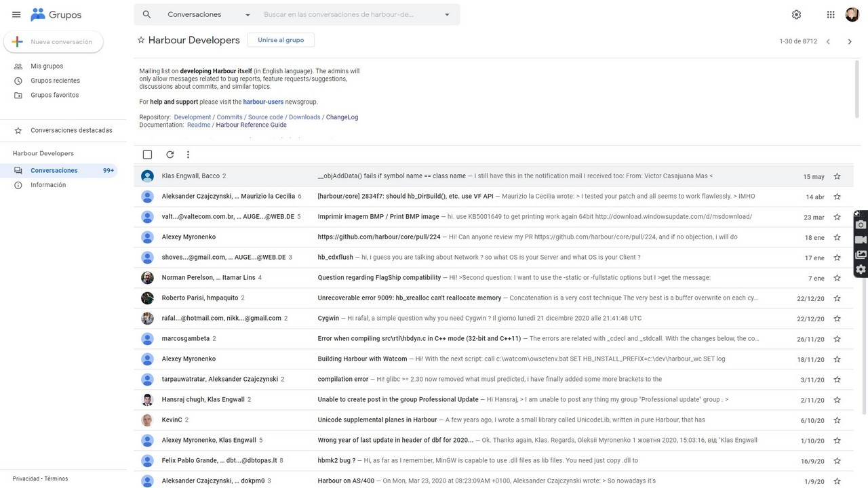Follow the harbour-users newsgroup link
The height and width of the screenshot is (488, 868).
263,102
